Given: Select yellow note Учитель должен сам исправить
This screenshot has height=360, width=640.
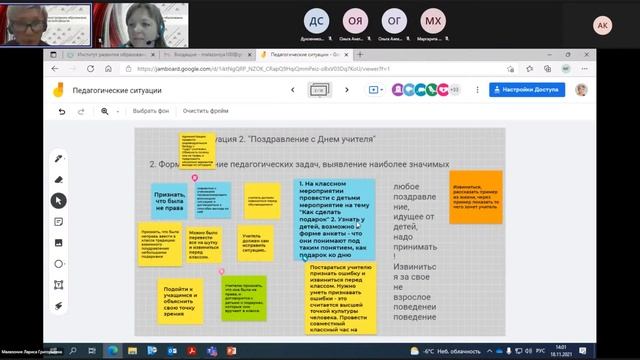Looking at the screenshot, I should pyautogui.click(x=256, y=243).
